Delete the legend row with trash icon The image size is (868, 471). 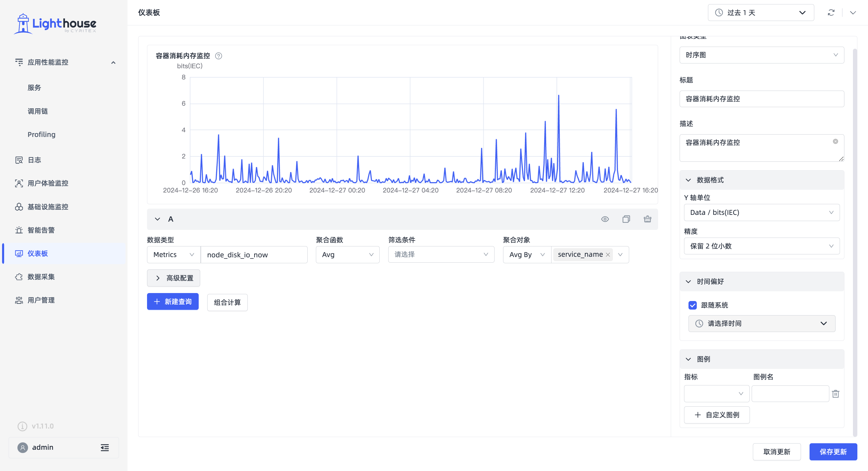836,394
